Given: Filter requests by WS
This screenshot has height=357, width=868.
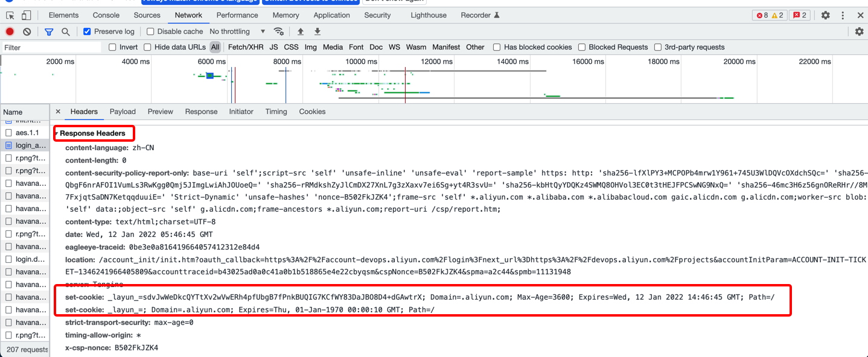Looking at the screenshot, I should click(x=394, y=47).
